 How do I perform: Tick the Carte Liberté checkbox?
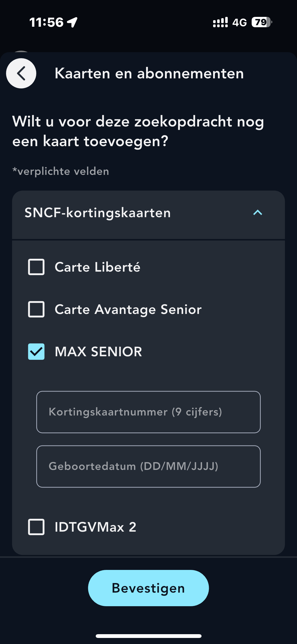point(36,267)
